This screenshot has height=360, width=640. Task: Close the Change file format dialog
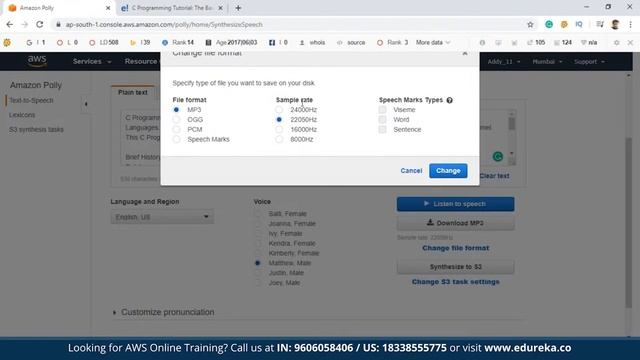coord(465,53)
